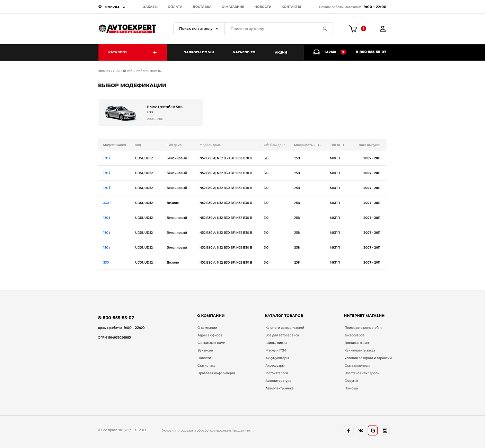
Task: Open Автоэлектроника footer link
Action: coord(280,388)
